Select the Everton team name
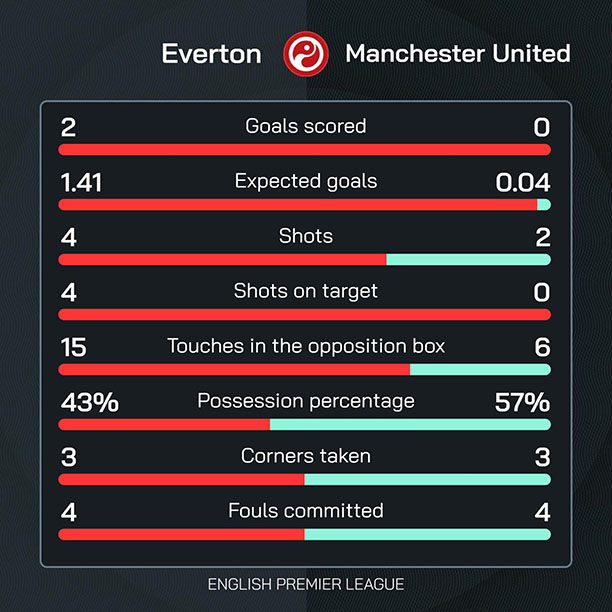 [x=212, y=53]
